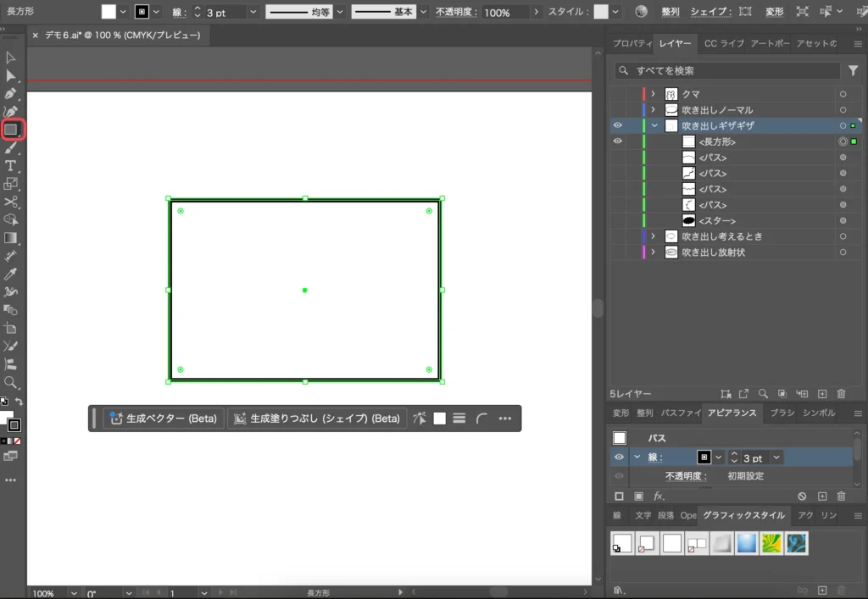Image resolution: width=868 pixels, height=599 pixels.
Task: Select the Zoom tool
Action: tap(11, 382)
